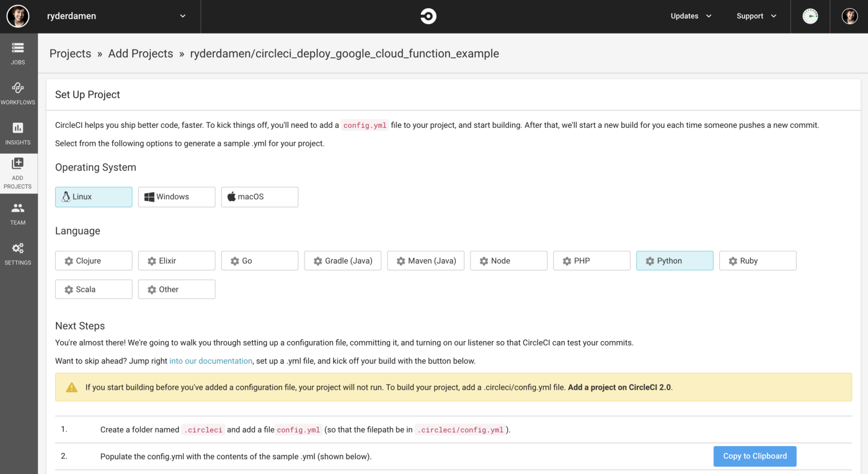Choose Elixir as the language
868x474 pixels.
(177, 261)
